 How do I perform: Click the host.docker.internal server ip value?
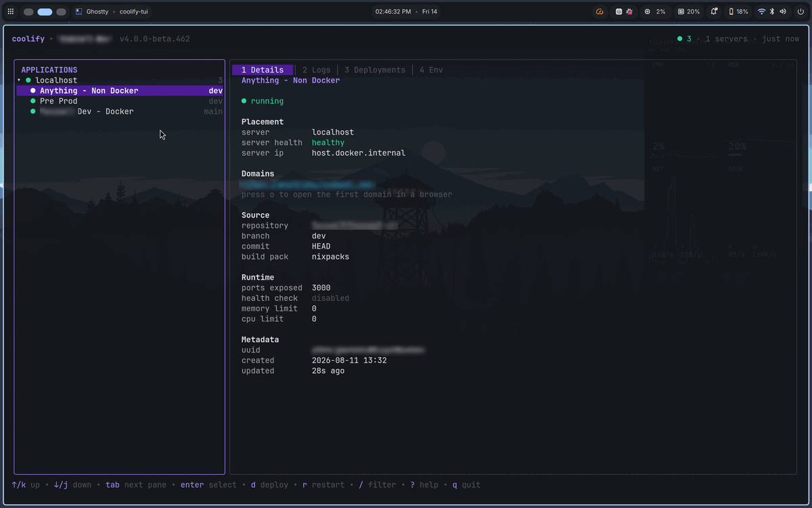pos(359,153)
